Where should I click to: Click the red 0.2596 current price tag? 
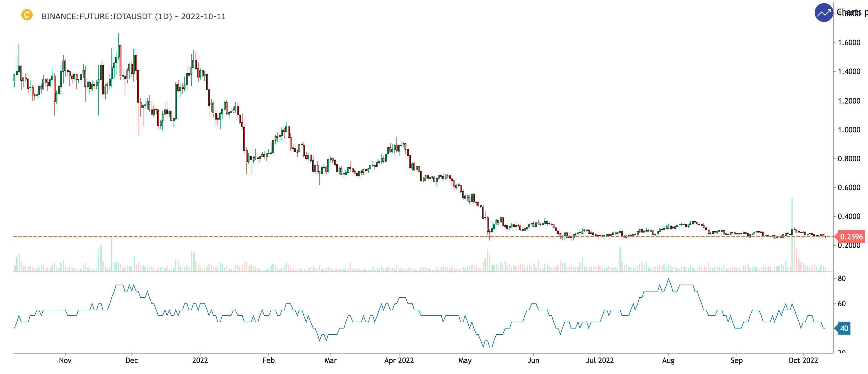point(851,237)
